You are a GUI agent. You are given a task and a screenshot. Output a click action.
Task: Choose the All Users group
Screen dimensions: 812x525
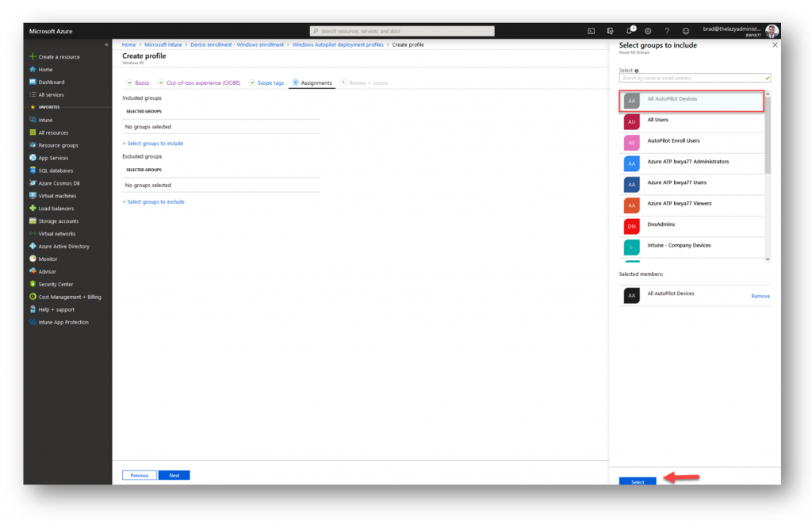[691, 122]
